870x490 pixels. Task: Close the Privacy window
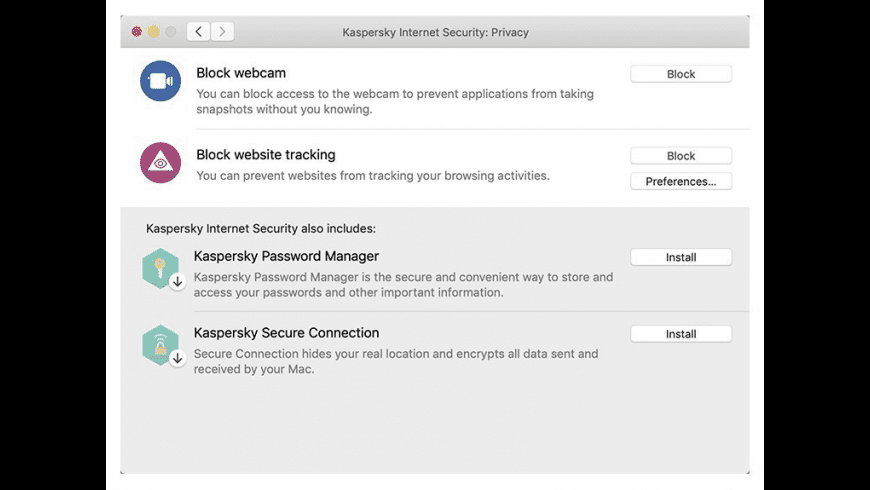pyautogui.click(x=137, y=32)
